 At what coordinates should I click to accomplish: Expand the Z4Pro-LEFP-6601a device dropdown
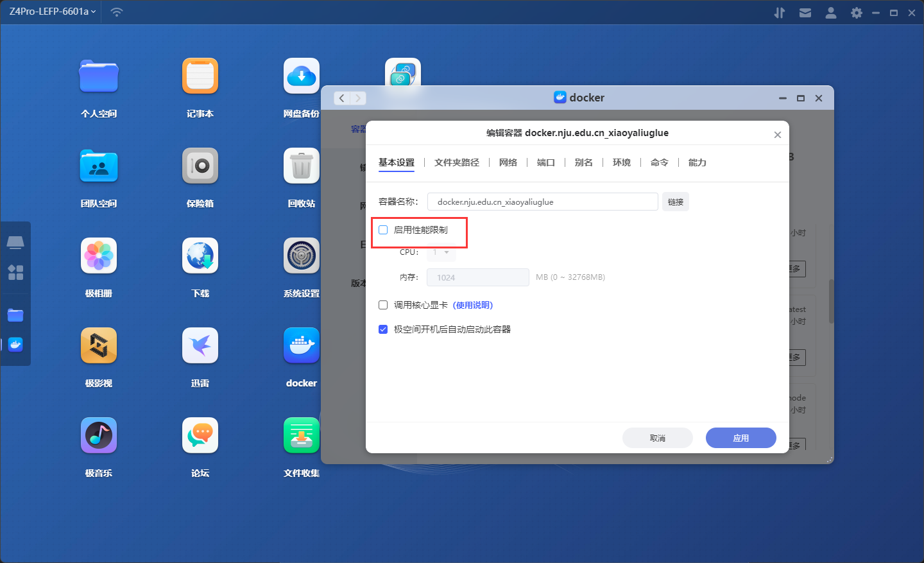pyautogui.click(x=53, y=12)
